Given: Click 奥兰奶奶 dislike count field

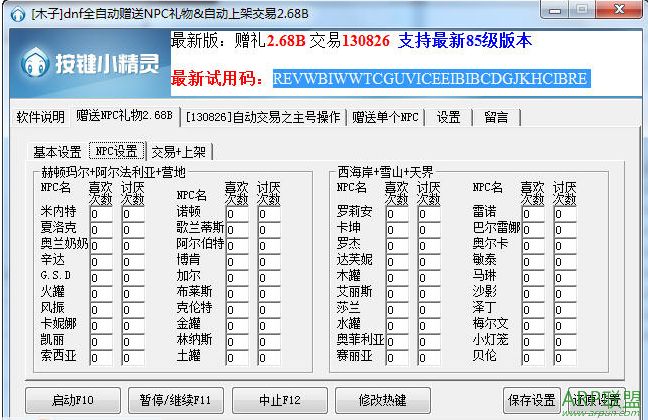Looking at the screenshot, I should pyautogui.click(x=133, y=246).
